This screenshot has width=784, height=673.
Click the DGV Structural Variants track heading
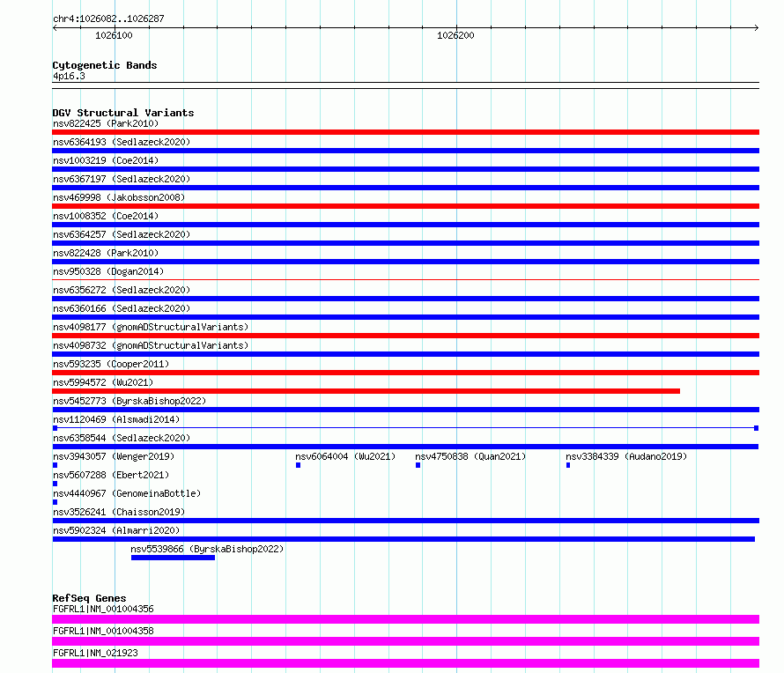click(123, 113)
